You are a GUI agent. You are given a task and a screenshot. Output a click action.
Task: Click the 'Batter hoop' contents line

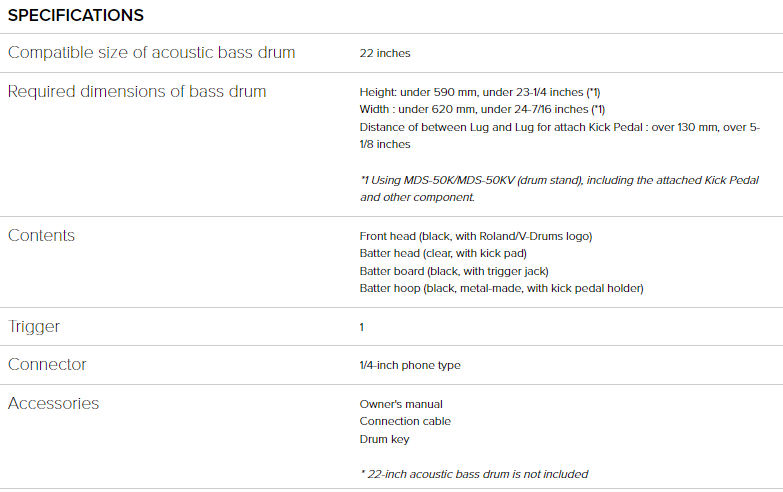(501, 288)
